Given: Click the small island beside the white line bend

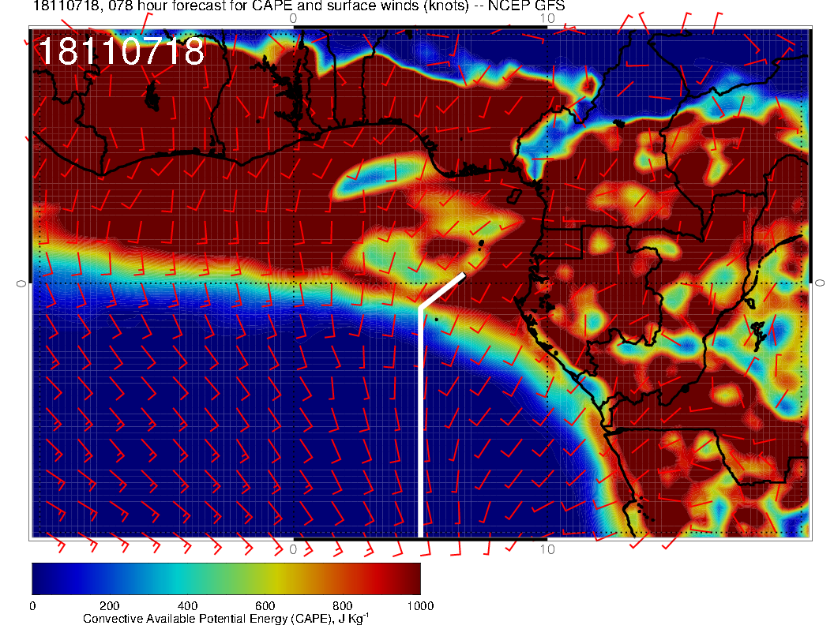Looking at the screenshot, I should 437,319.
